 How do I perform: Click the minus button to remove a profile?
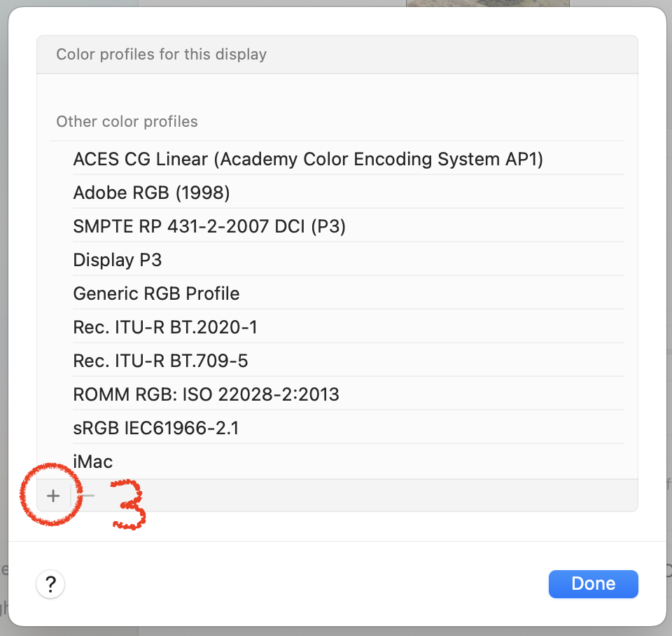click(x=86, y=496)
